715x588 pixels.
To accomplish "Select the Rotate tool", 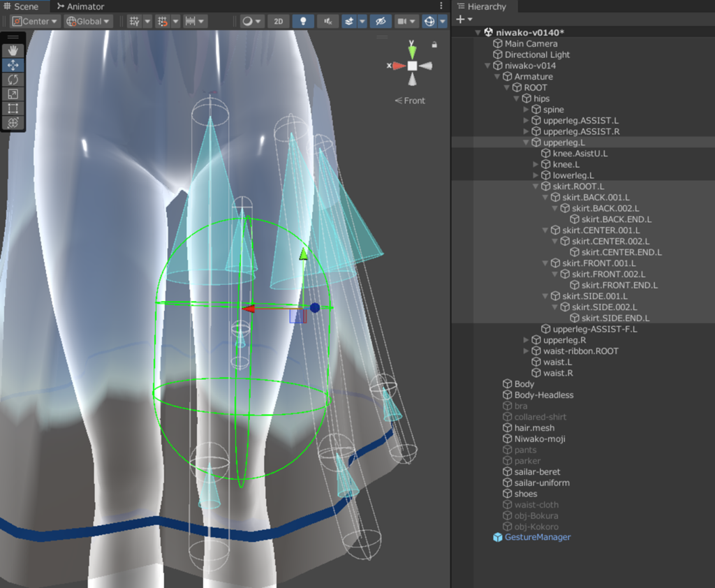I will coord(13,80).
